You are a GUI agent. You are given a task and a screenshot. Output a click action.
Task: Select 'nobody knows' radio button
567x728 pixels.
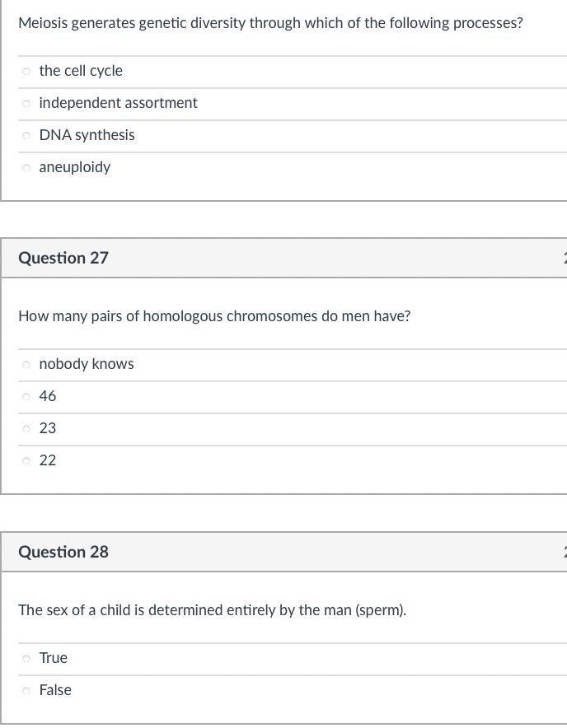pos(27,365)
